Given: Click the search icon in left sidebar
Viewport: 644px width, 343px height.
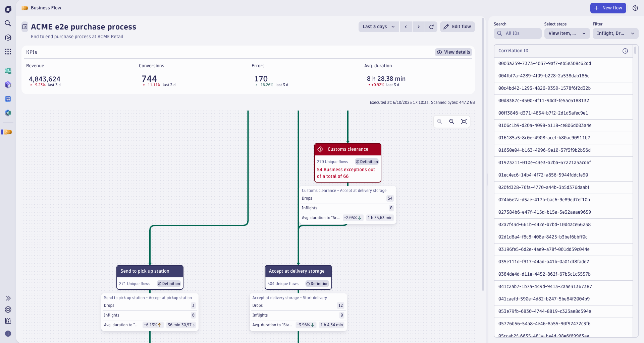Looking at the screenshot, I should [x=8, y=23].
